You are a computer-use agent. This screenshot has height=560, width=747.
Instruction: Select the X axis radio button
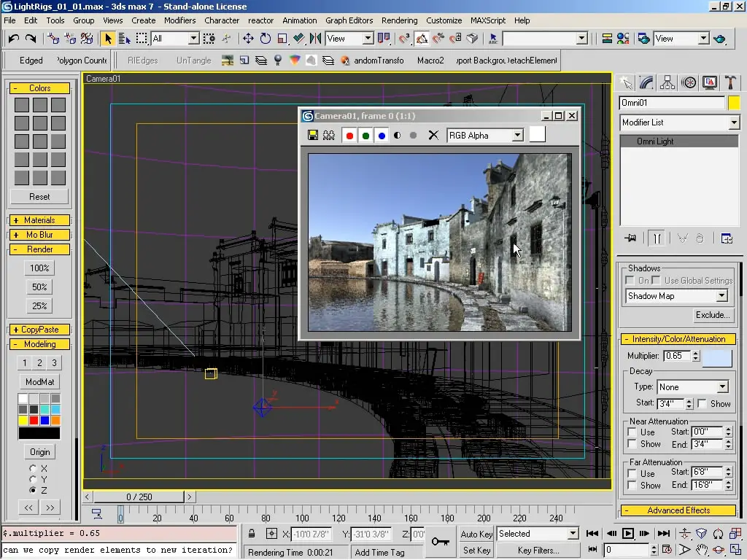(33, 468)
